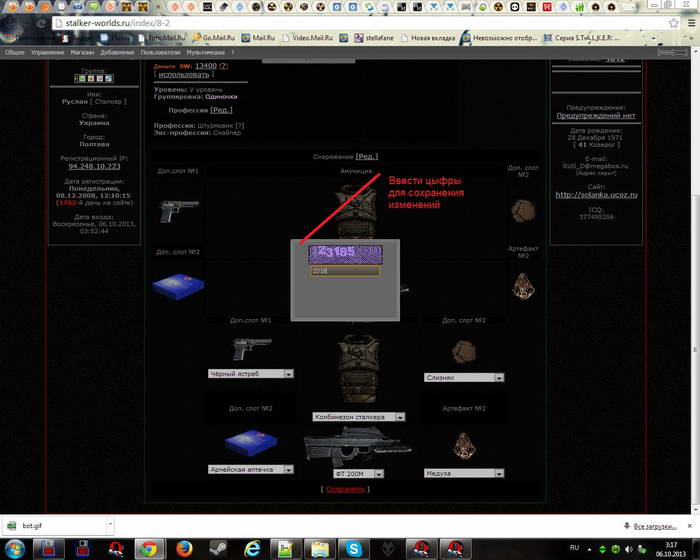Open the Windows Start menu orb
The image size is (700, 560).
[15, 549]
